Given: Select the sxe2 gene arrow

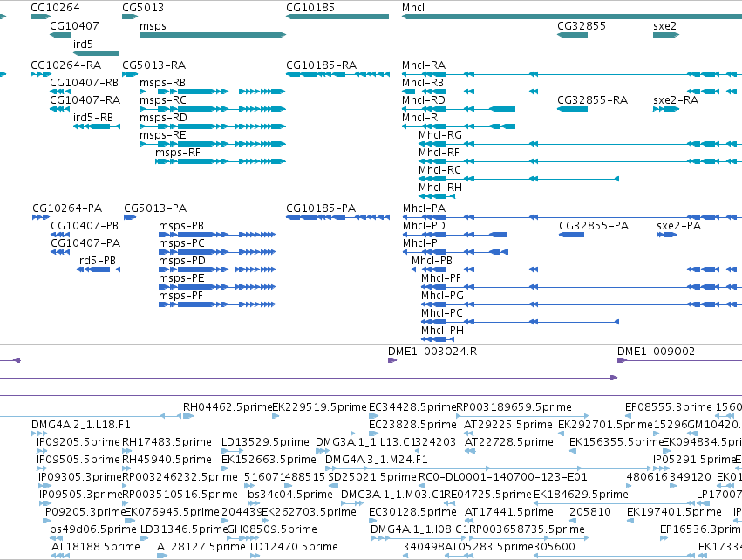Looking at the screenshot, I should [x=666, y=35].
